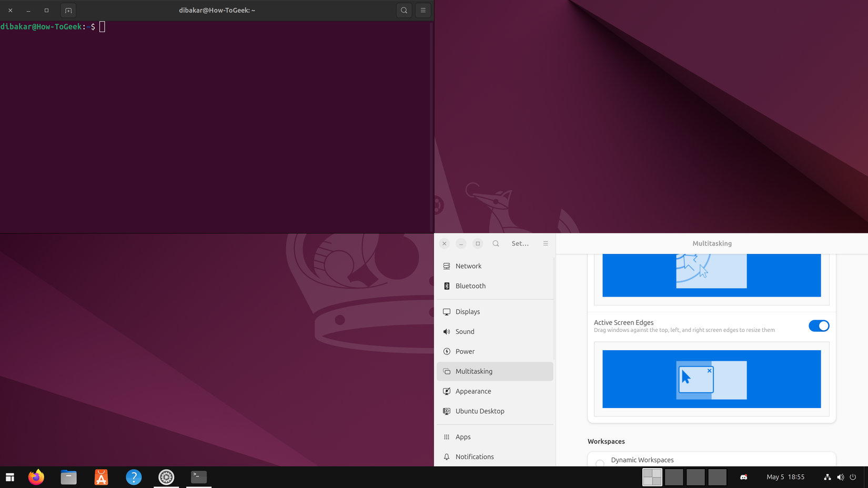Open Firefox from the taskbar
The height and width of the screenshot is (488, 868).
pos(36,477)
